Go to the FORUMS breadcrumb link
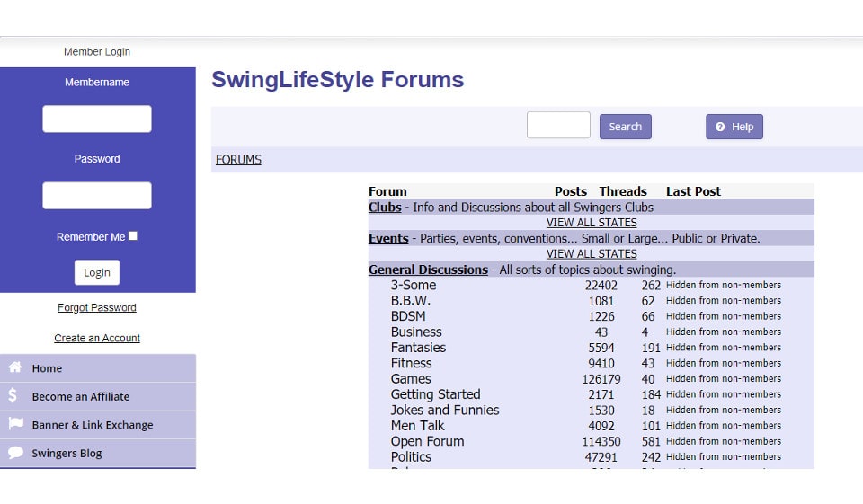 pyautogui.click(x=238, y=160)
